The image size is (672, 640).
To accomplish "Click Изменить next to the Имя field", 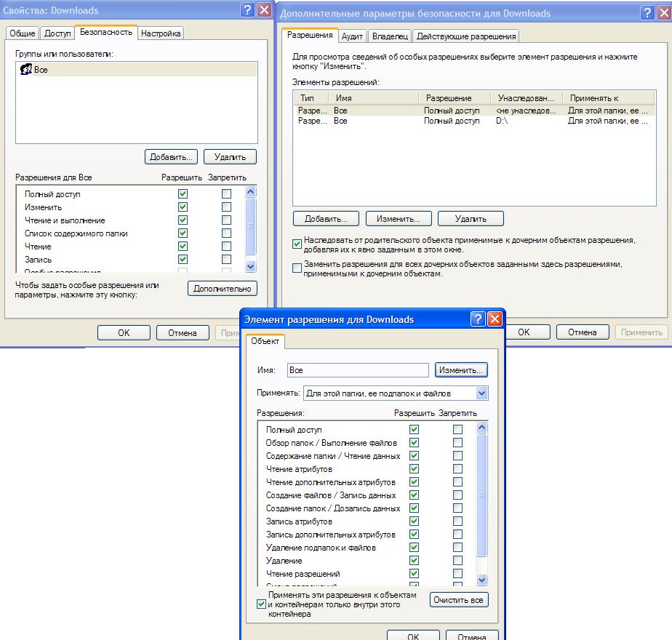I will [461, 370].
